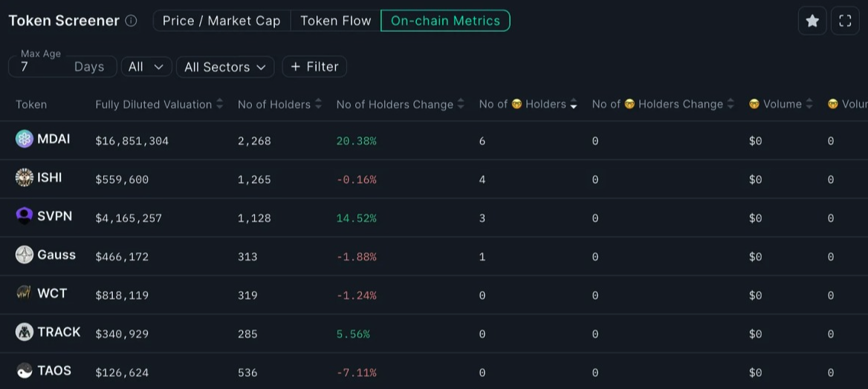Click the SVPN token logo
This screenshot has width=868, height=389.
coord(25,216)
